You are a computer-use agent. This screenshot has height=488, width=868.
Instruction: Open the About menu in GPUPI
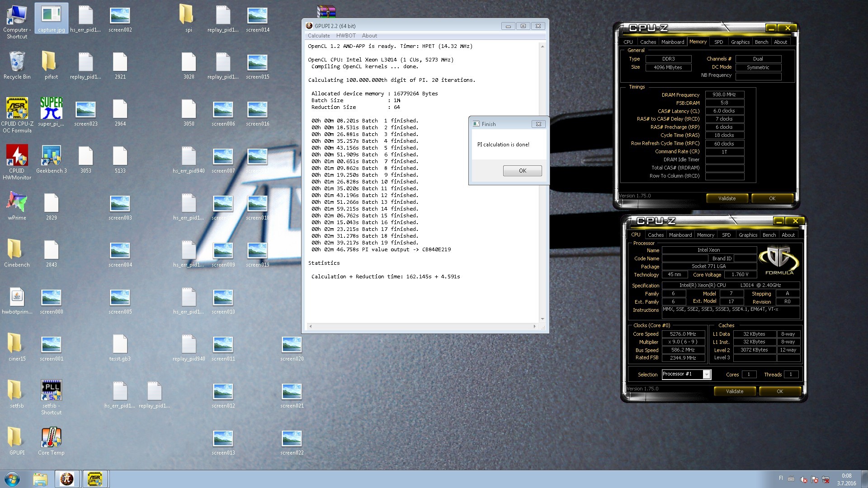coord(369,36)
